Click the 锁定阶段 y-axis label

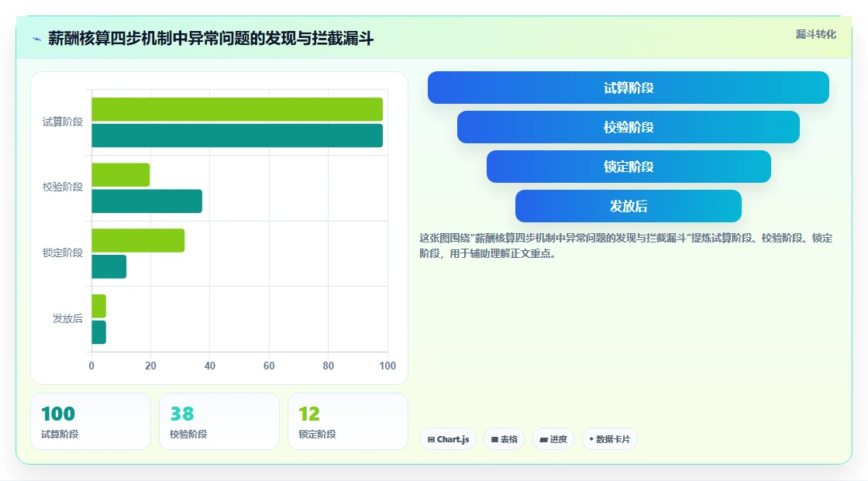[63, 253]
